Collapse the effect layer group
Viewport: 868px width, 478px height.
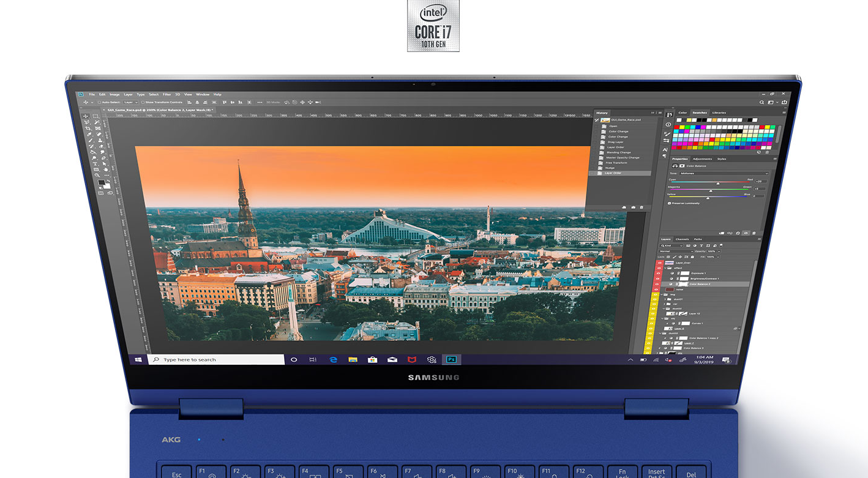666,268
